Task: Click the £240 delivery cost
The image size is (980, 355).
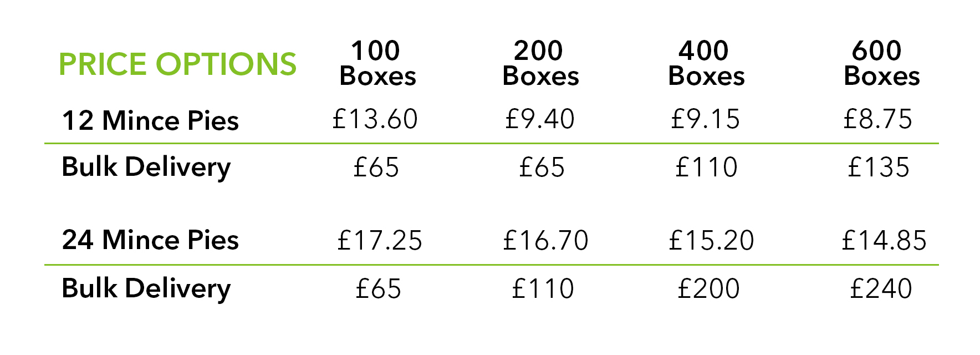Action: tap(881, 289)
